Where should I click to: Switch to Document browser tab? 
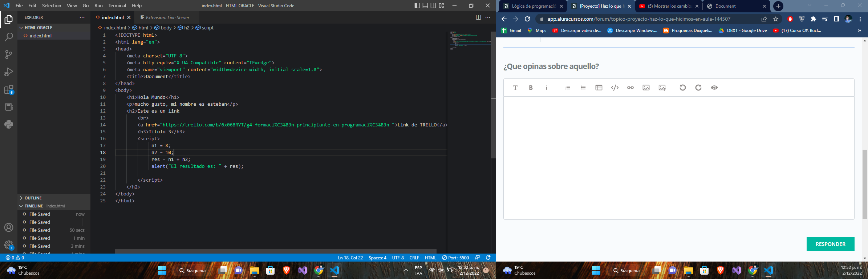(737, 6)
